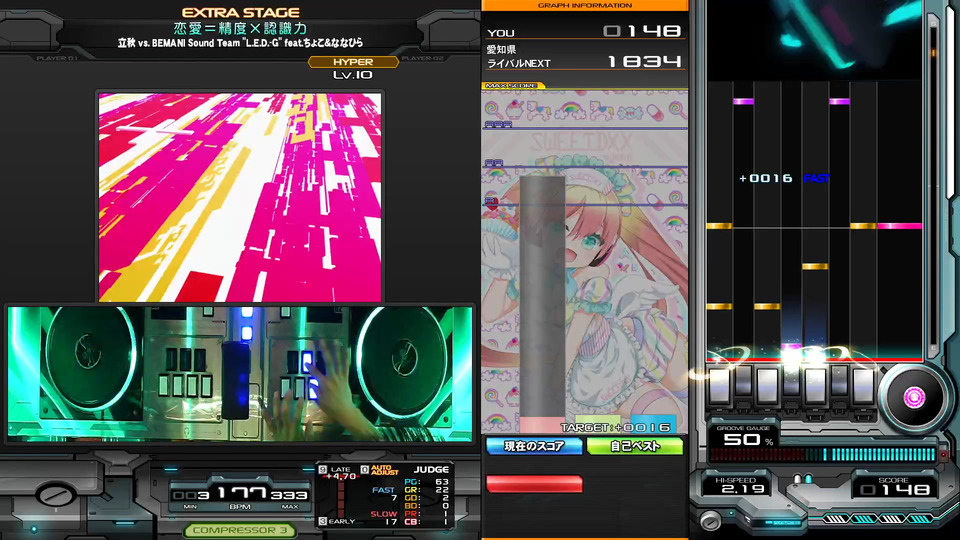Image resolution: width=960 pixels, height=540 pixels.
Task: Click the TARGET: +0016 text in graph
Action: click(616, 427)
